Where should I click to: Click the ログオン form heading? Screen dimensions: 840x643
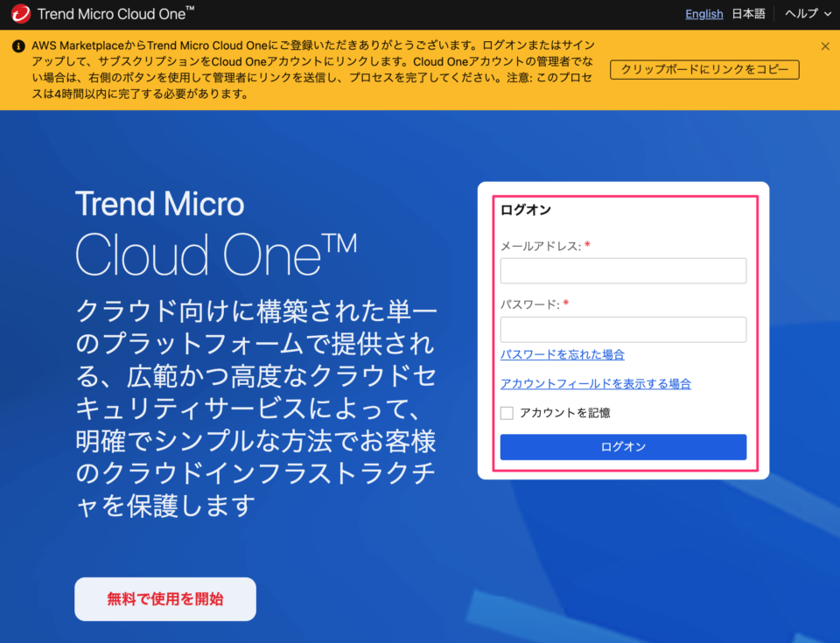click(525, 210)
